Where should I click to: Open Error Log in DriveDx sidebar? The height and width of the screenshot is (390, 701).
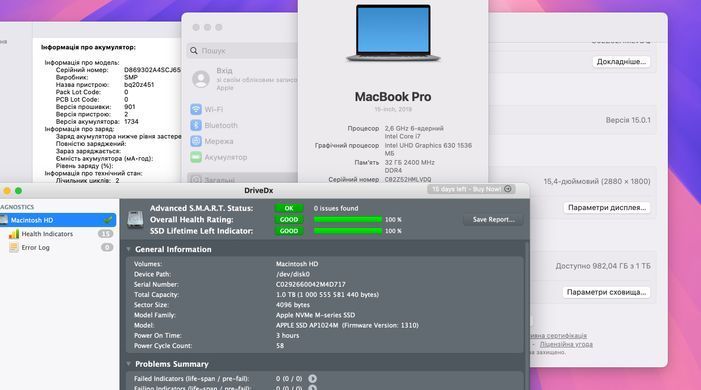(x=35, y=247)
